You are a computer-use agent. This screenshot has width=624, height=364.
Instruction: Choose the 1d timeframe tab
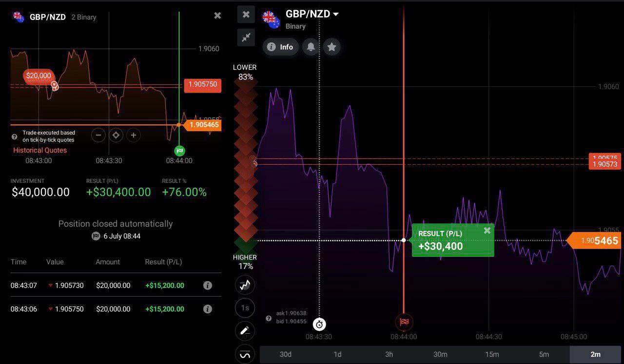pyautogui.click(x=337, y=354)
